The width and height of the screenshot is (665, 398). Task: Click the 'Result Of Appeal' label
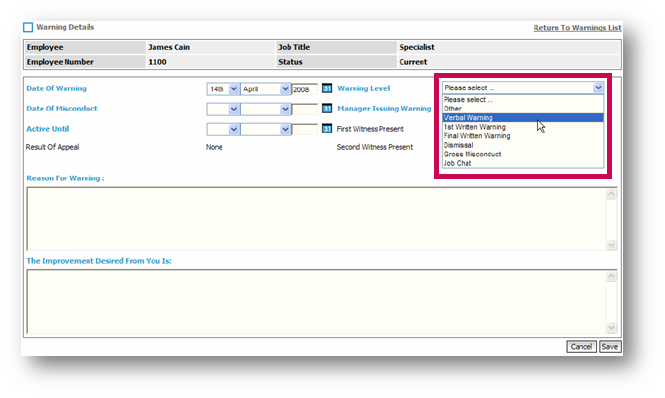click(52, 147)
